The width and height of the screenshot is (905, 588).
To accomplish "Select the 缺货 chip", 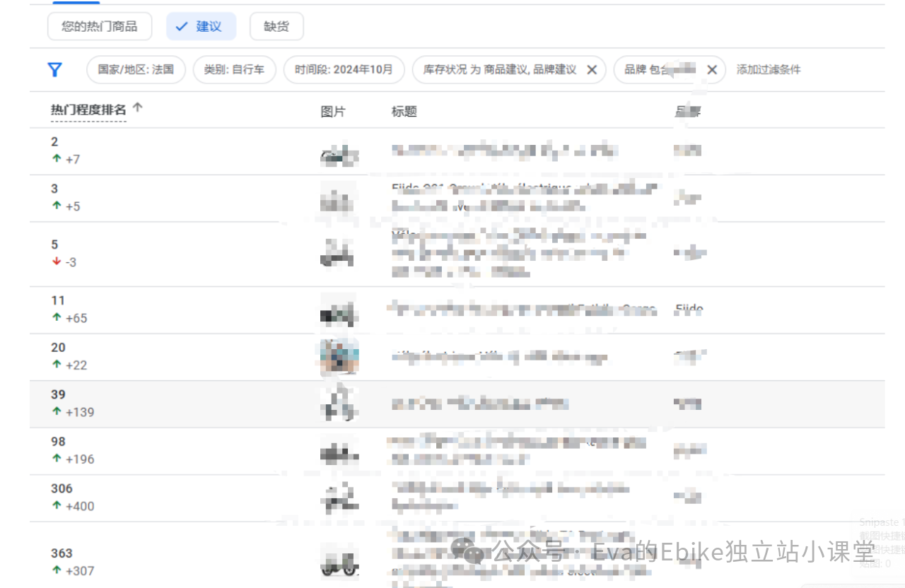I will pos(276,27).
